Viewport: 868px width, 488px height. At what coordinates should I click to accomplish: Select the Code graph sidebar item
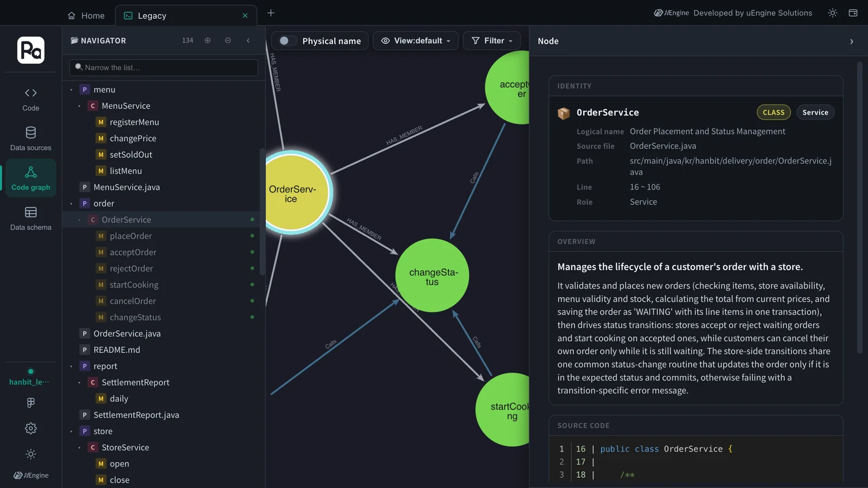tap(31, 178)
